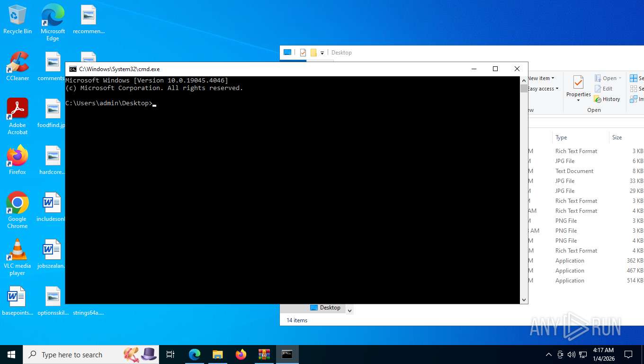
Task: Maximize the cmd.exe window
Action: point(495,69)
